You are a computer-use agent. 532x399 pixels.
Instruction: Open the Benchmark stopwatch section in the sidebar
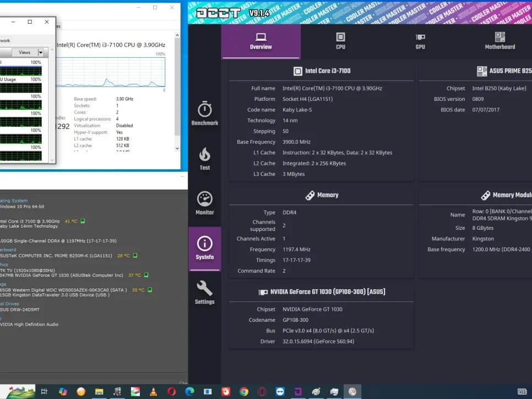coord(204,114)
